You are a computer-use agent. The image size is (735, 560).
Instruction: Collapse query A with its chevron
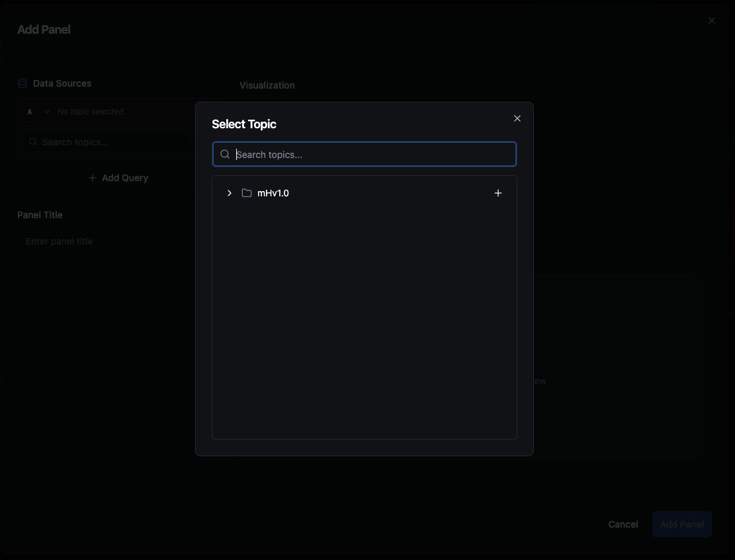click(47, 112)
